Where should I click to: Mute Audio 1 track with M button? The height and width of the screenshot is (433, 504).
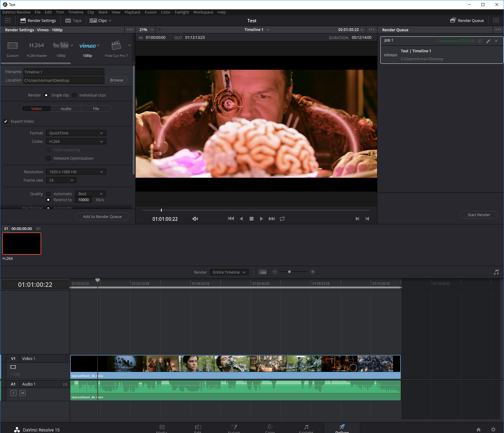(23, 393)
